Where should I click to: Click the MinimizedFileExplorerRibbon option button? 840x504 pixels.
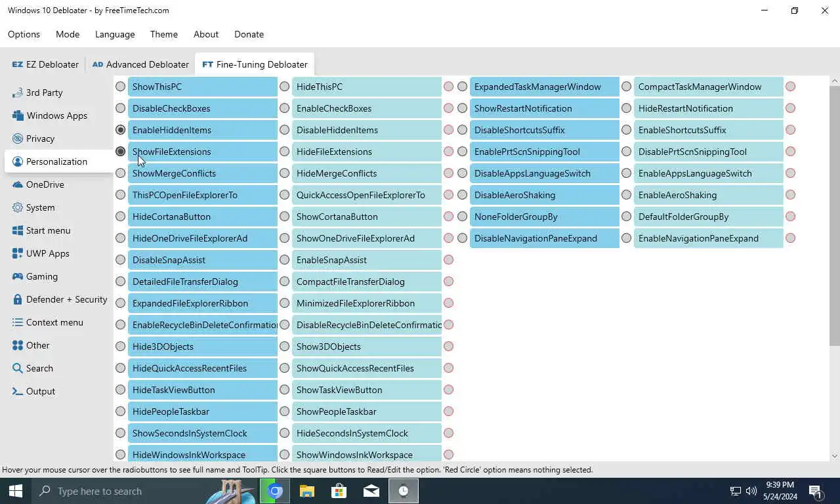(x=367, y=303)
